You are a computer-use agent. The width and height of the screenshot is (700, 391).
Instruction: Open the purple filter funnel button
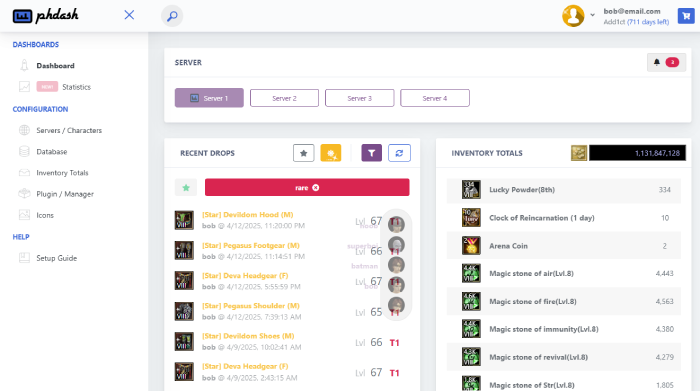pos(371,153)
